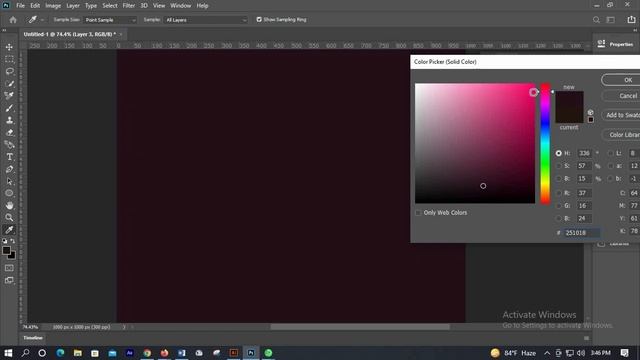
Task: Select the Move tool
Action: [x=9, y=47]
